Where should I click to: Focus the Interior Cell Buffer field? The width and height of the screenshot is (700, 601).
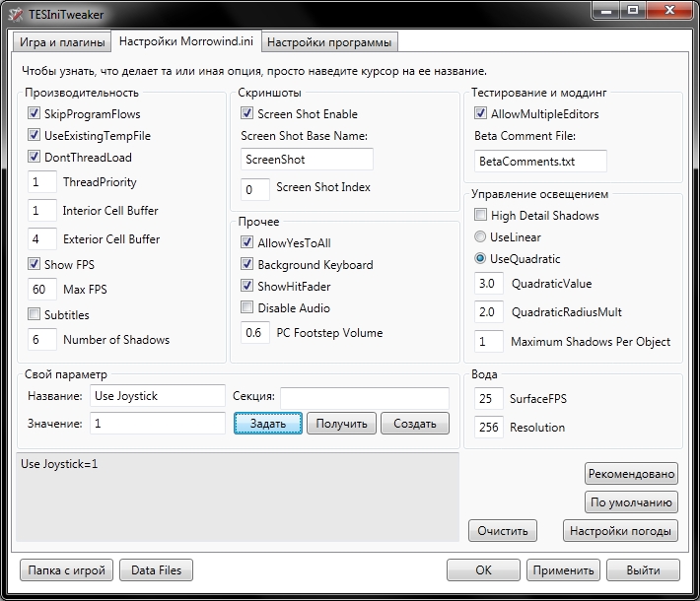point(42,211)
